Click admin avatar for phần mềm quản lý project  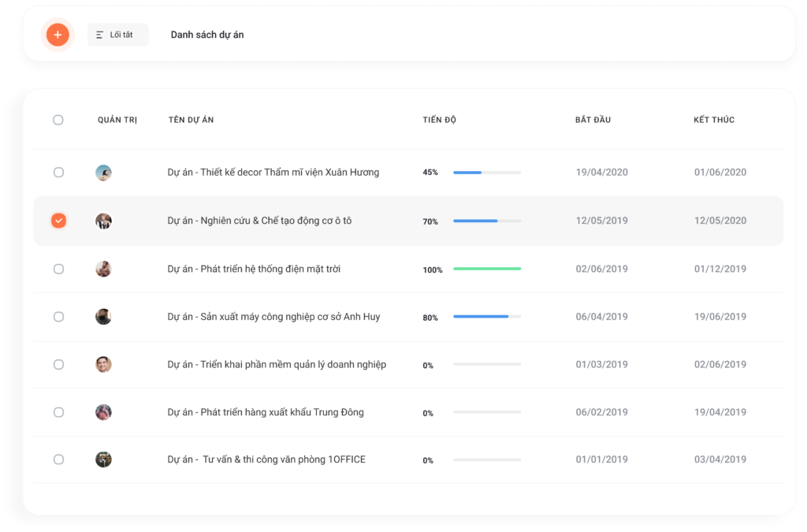coord(103,364)
